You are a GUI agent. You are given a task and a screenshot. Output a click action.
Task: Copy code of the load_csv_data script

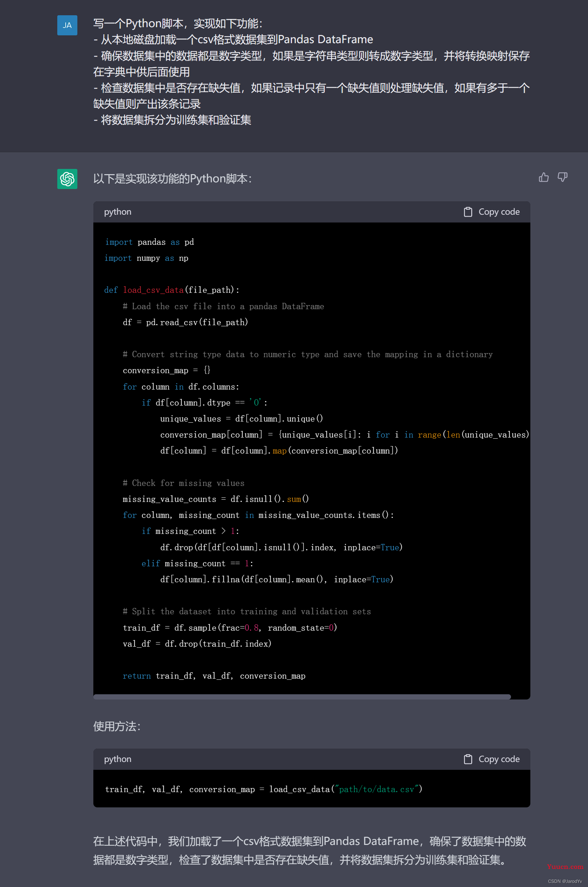point(491,212)
